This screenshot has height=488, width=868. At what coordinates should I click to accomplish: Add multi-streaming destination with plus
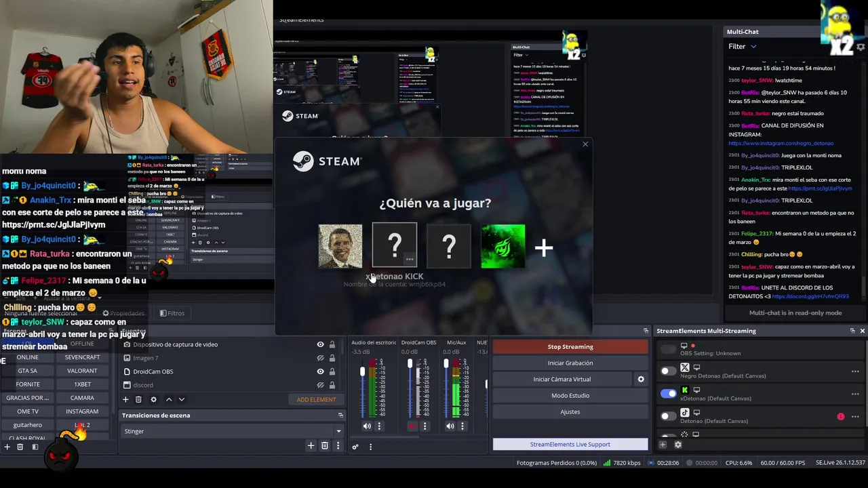point(663,445)
